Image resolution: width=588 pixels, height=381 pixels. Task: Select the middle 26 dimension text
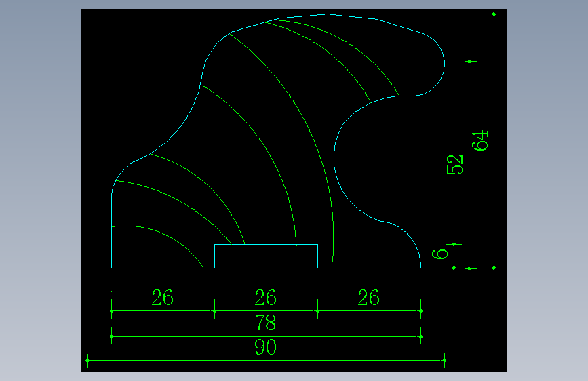pyautogui.click(x=265, y=298)
